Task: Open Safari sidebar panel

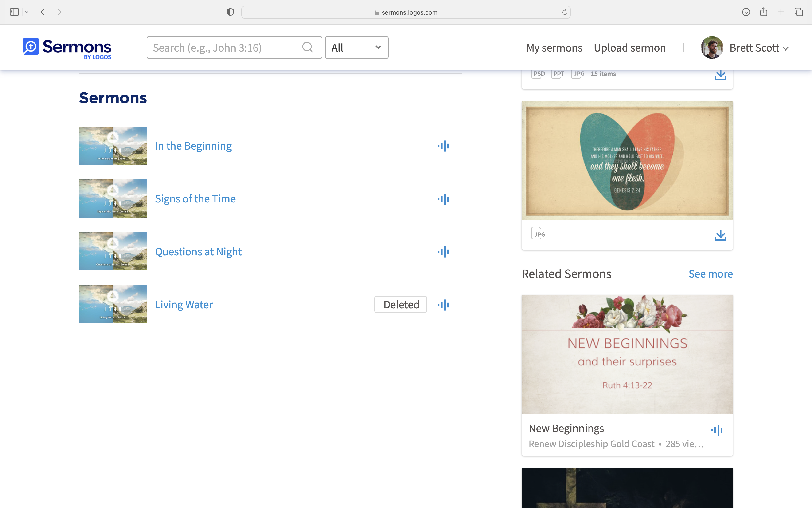Action: [14, 12]
